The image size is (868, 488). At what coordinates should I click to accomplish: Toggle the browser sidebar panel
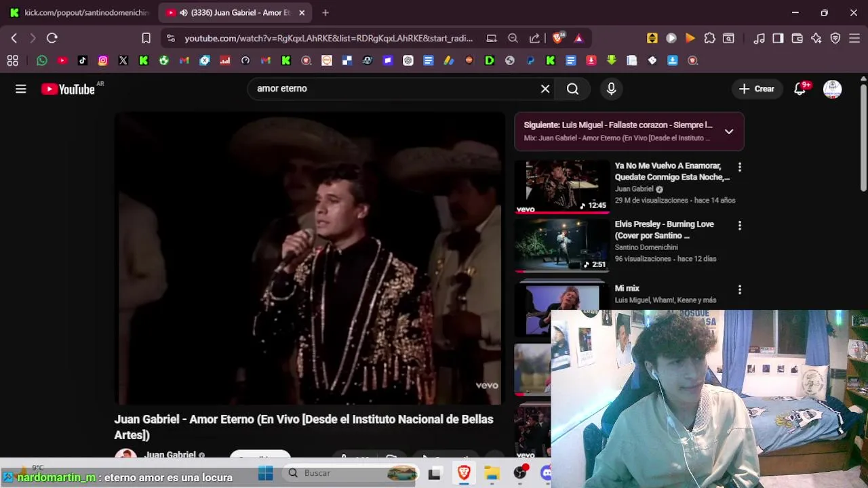click(x=778, y=39)
